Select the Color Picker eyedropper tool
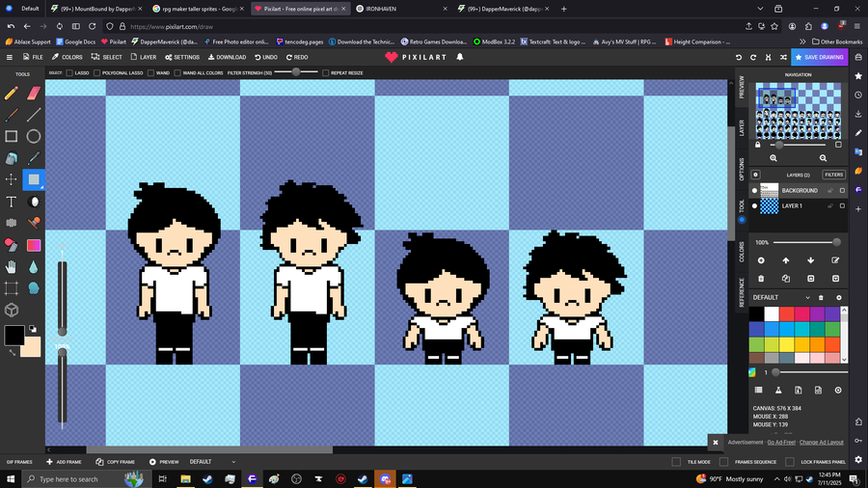Screen dimensions: 868x488 tap(34, 158)
